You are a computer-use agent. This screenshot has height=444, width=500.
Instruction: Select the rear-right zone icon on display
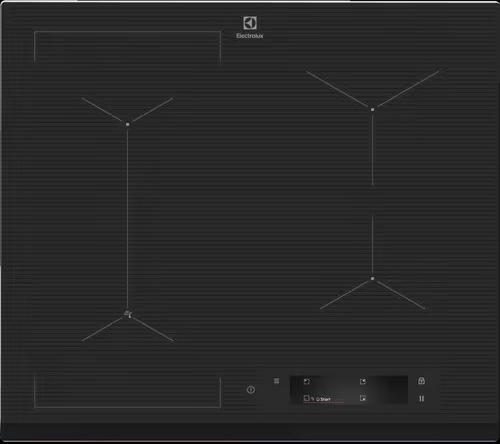point(363,381)
